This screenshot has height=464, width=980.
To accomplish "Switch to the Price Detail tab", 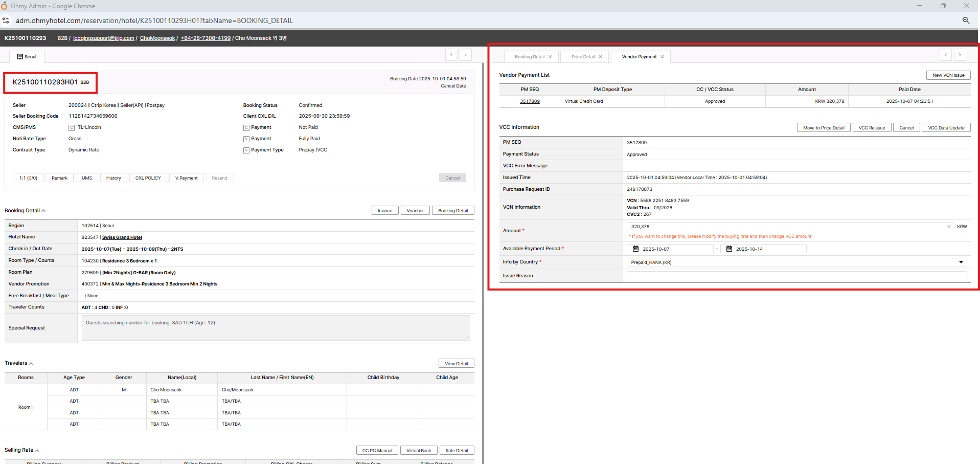I will tap(583, 57).
